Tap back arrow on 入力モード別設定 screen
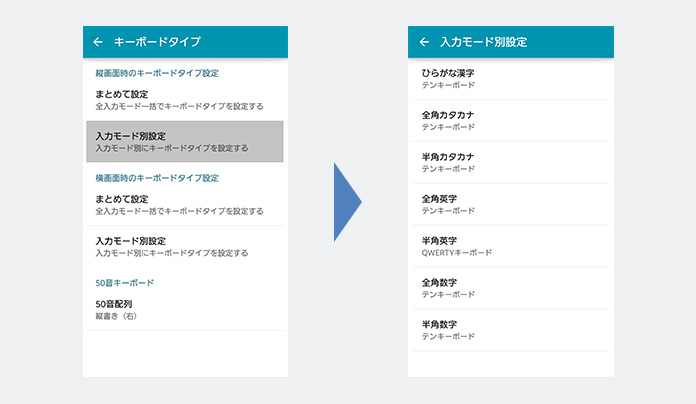The height and width of the screenshot is (404, 696). click(424, 42)
